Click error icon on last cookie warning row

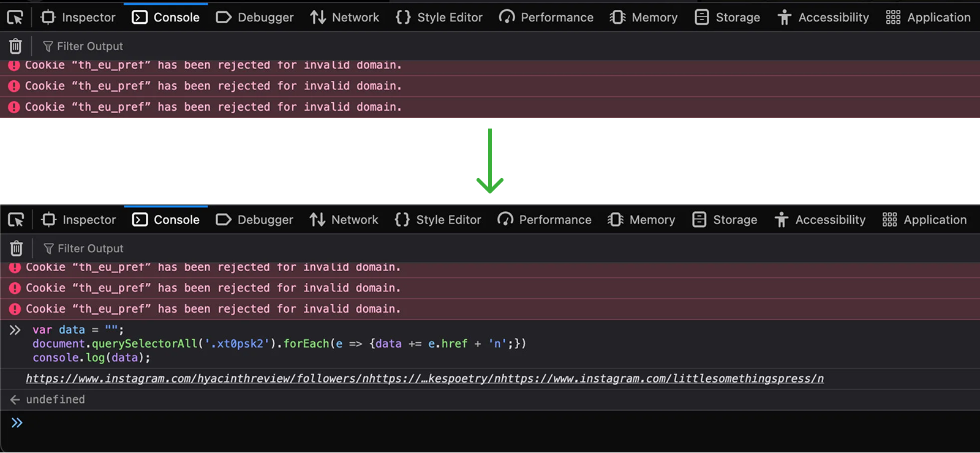15,309
